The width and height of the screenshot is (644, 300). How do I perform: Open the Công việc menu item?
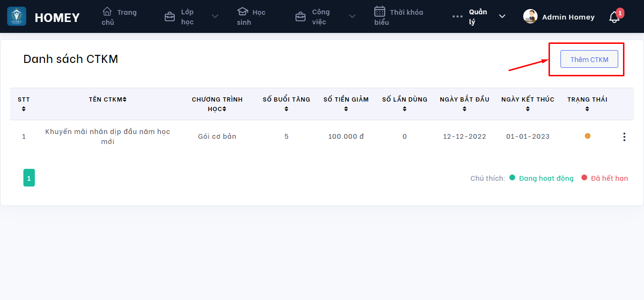tap(320, 17)
